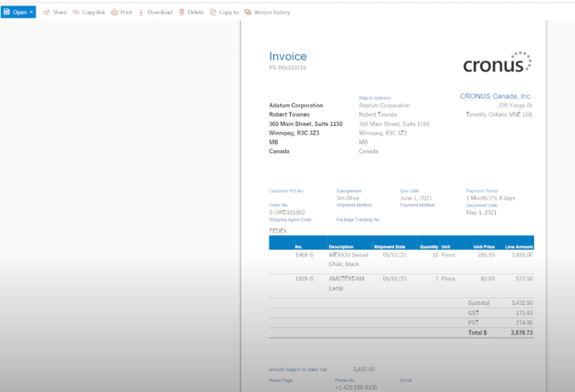575x392 pixels.
Task: Select the CRONUS Canada, Inc. company name
Action: (x=496, y=96)
